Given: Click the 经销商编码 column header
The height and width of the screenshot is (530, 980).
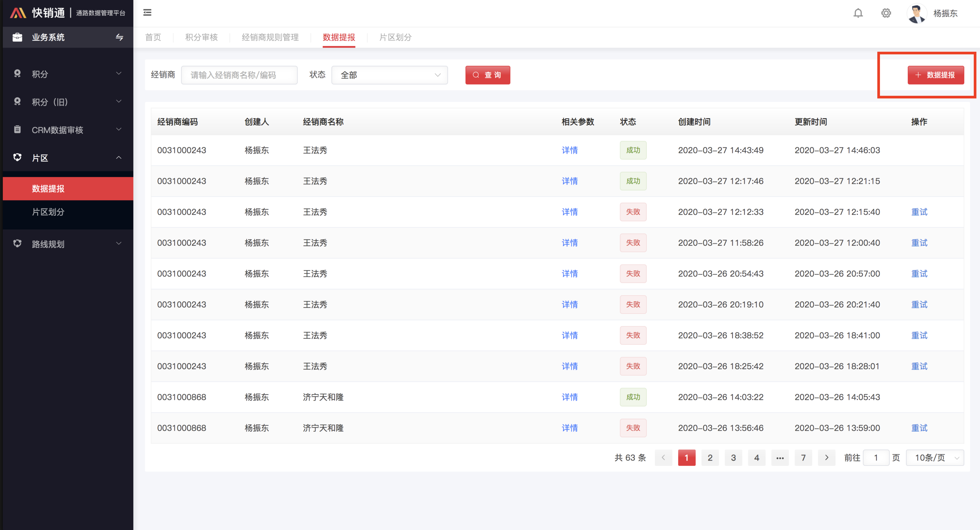Looking at the screenshot, I should 177,122.
